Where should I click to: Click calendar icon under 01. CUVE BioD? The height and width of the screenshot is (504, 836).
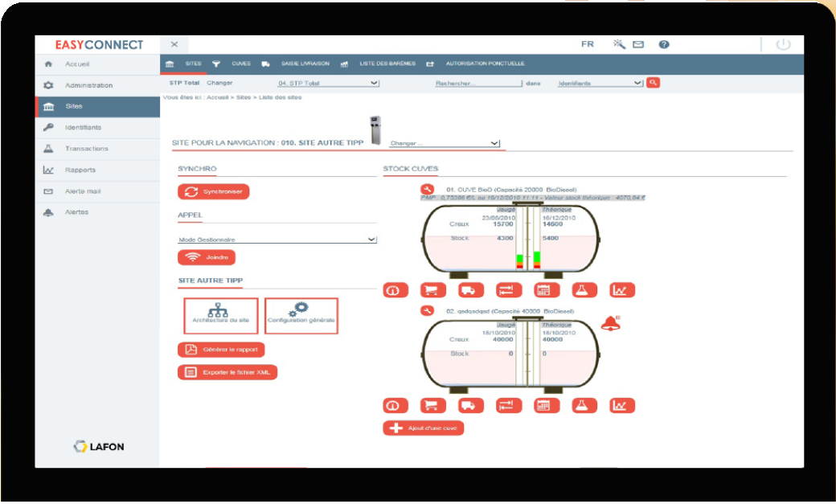click(547, 290)
